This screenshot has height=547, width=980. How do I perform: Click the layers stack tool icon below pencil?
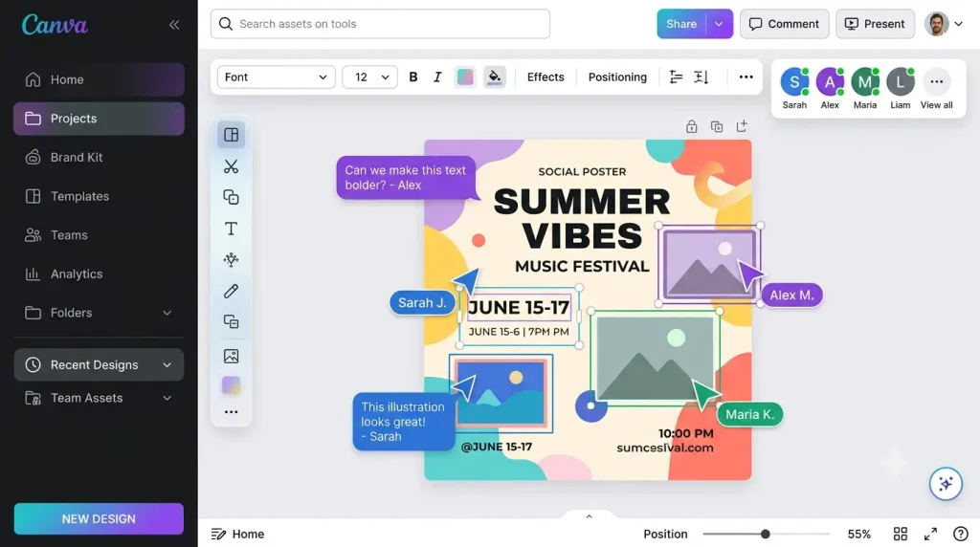pyautogui.click(x=232, y=321)
